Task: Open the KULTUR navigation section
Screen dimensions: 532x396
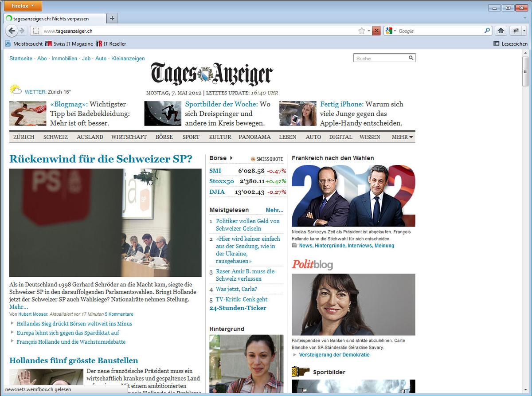Action: (x=220, y=137)
